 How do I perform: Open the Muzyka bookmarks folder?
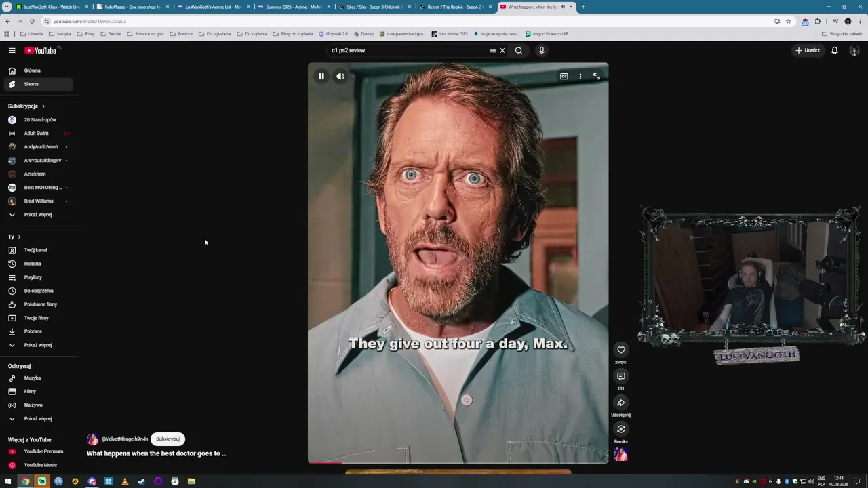click(60, 34)
